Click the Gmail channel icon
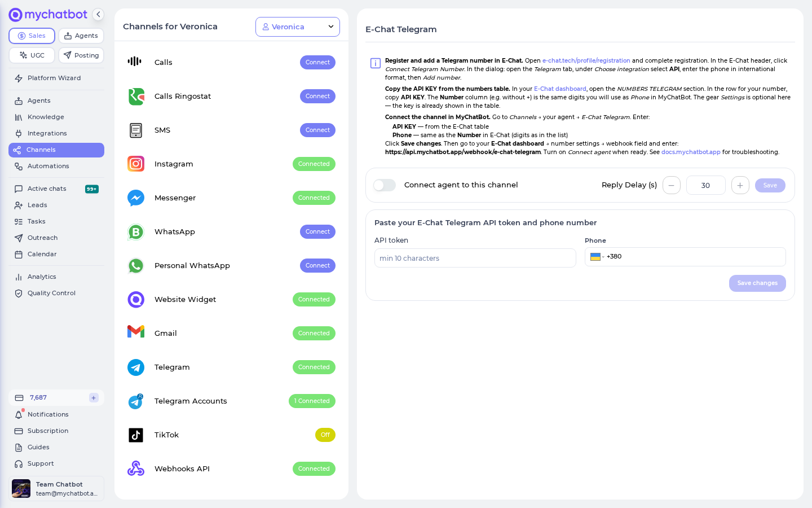Screen dimensions: 812x508 click(136, 332)
